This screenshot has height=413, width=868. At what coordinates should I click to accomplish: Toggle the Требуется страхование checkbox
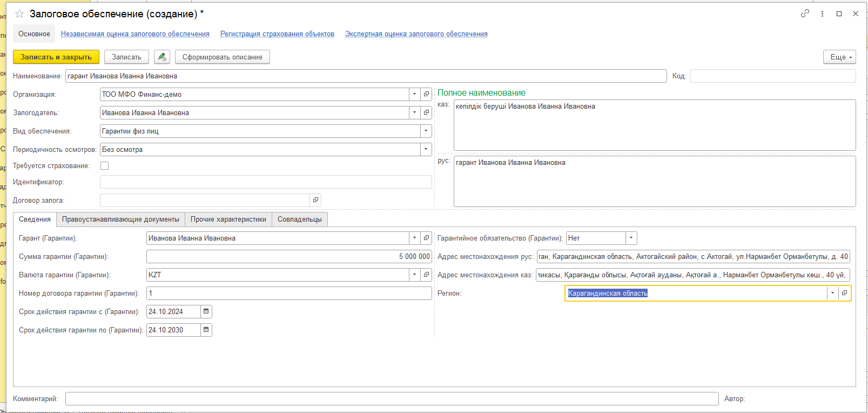click(105, 166)
